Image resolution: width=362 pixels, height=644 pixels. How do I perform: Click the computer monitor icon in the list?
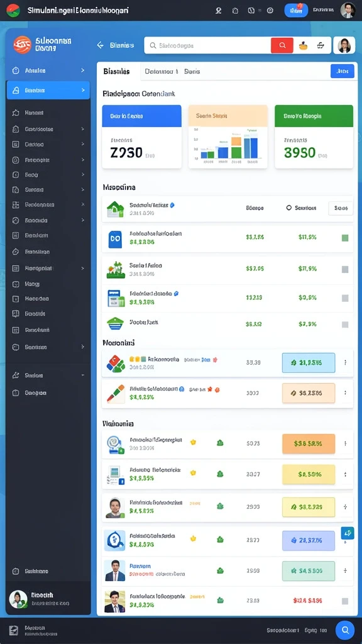click(116, 475)
